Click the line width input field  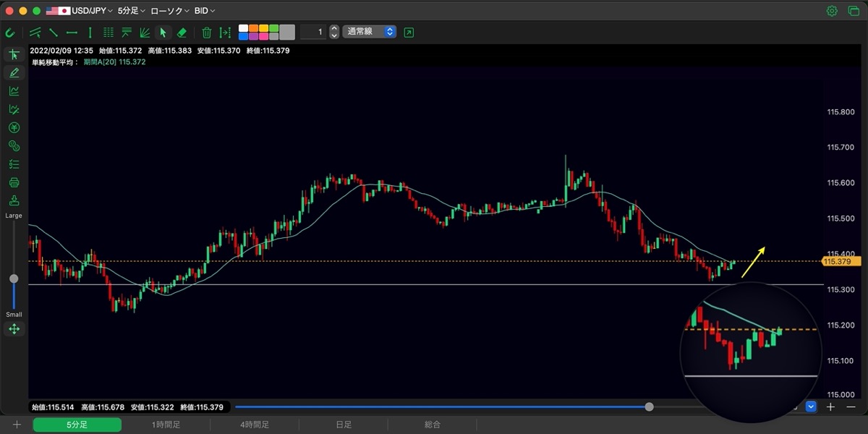pos(313,32)
